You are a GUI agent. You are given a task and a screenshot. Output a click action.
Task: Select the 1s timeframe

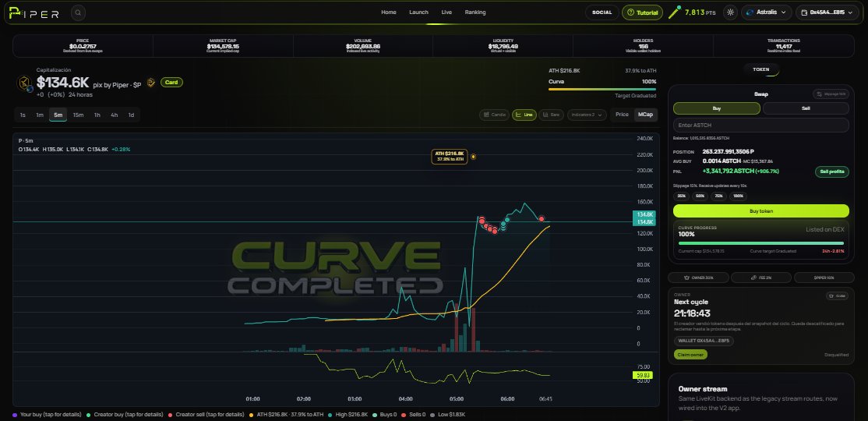click(x=23, y=115)
